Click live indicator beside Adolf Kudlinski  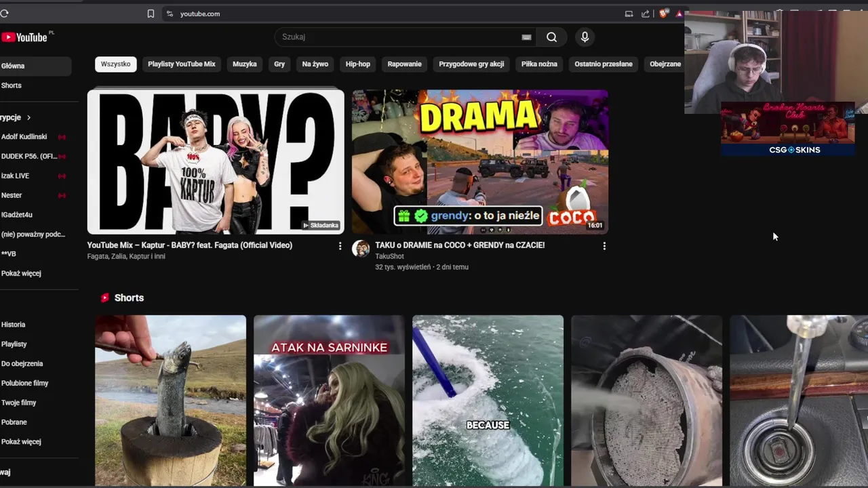point(62,137)
